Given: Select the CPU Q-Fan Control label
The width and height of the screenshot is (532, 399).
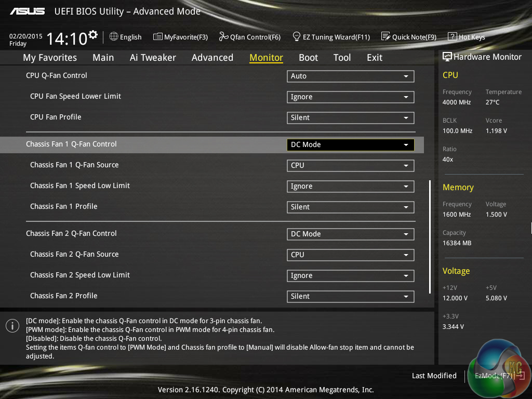Looking at the screenshot, I should [x=57, y=75].
